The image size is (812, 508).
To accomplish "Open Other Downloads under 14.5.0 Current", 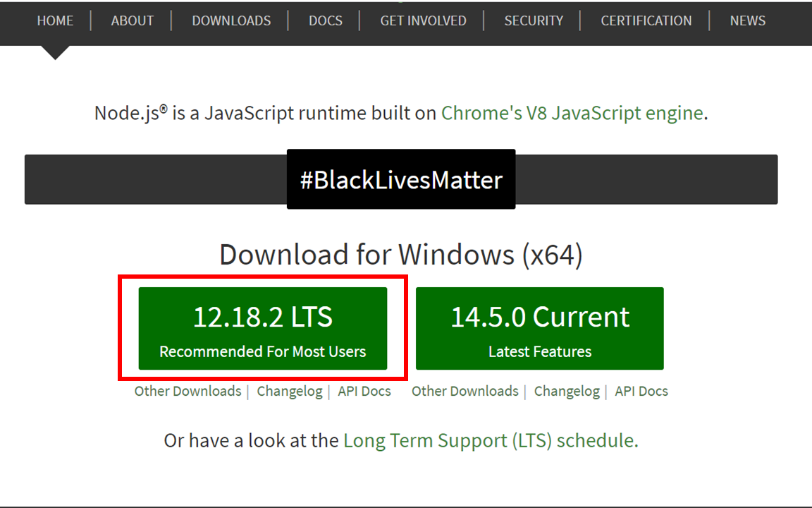I will pyautogui.click(x=465, y=391).
